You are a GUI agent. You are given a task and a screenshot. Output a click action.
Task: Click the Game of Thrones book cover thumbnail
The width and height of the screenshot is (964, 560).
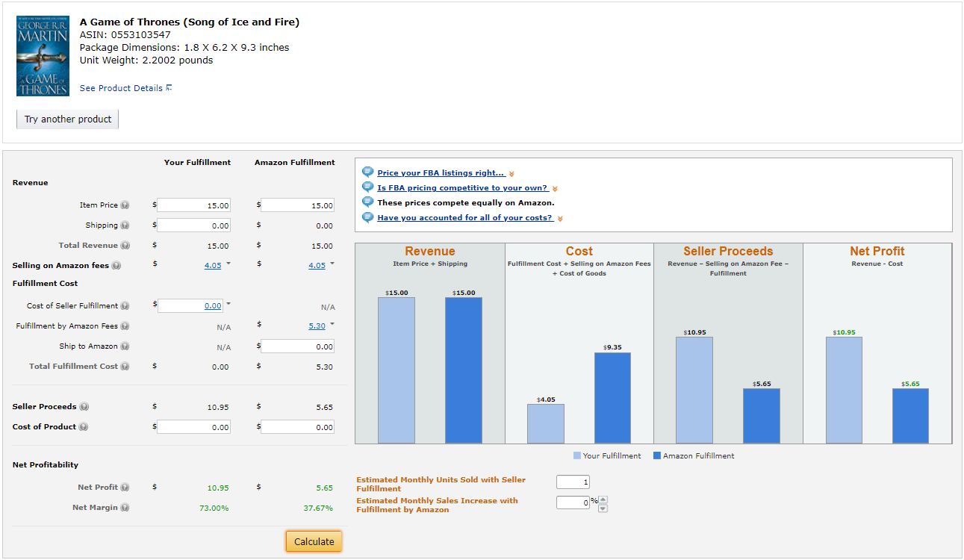pyautogui.click(x=43, y=56)
